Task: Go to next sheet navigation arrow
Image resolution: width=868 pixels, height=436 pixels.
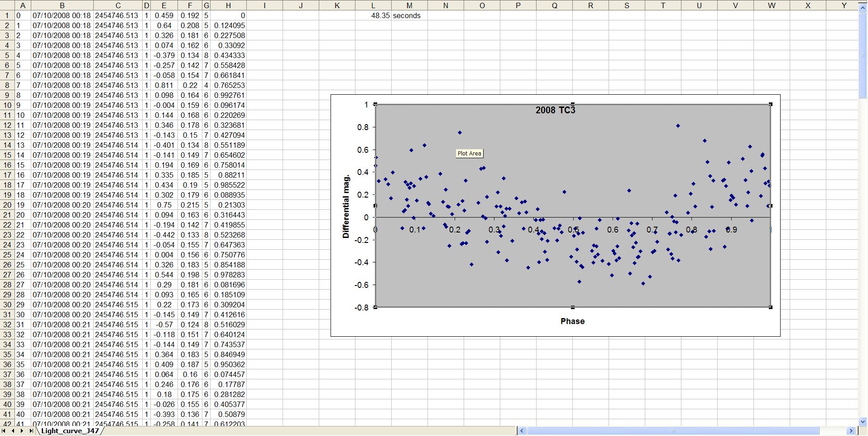Action: [22, 431]
